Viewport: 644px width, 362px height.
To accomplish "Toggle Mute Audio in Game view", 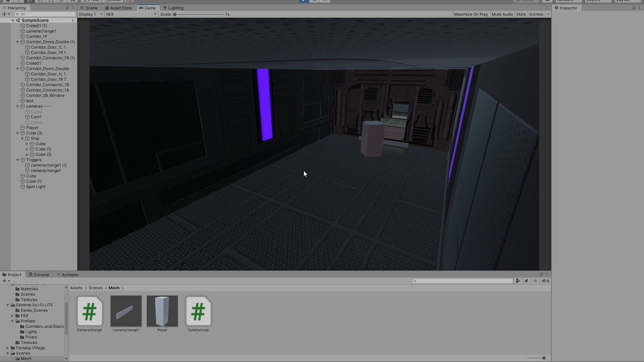I will [502, 14].
